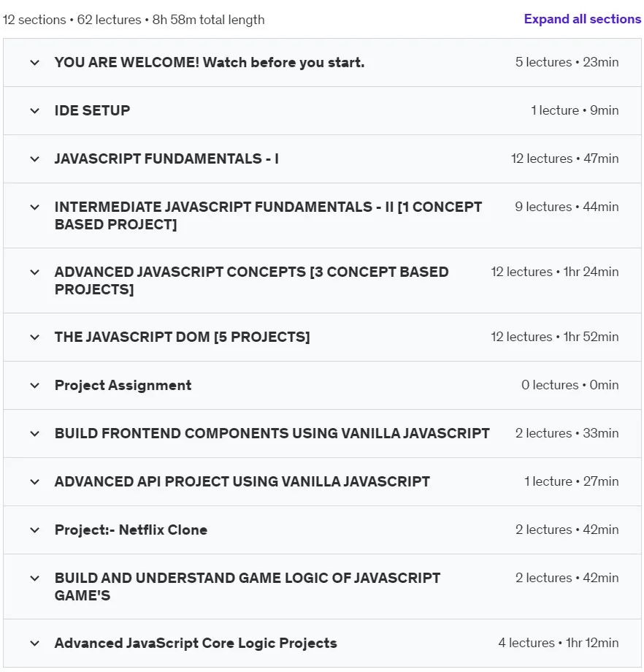Click the IDE SETUP section heading
Image resolution: width=644 pixels, height=672 pixels.
[92, 110]
